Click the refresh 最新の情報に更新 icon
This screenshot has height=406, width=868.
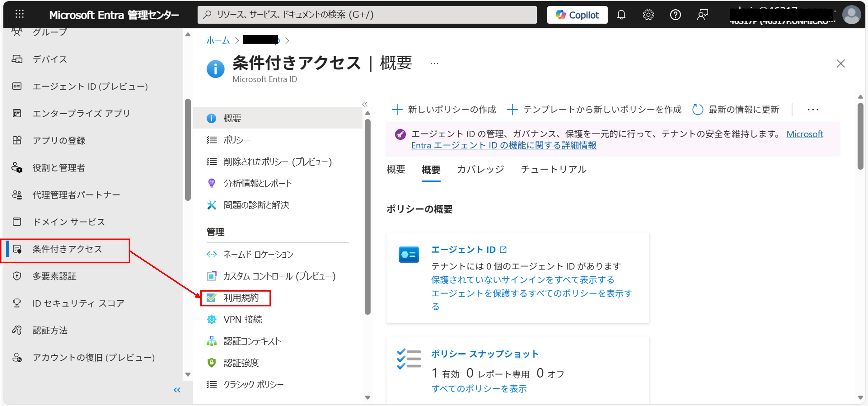click(x=697, y=109)
